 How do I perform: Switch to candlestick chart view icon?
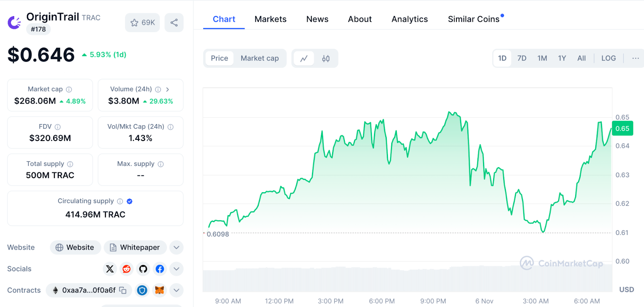[x=326, y=58]
